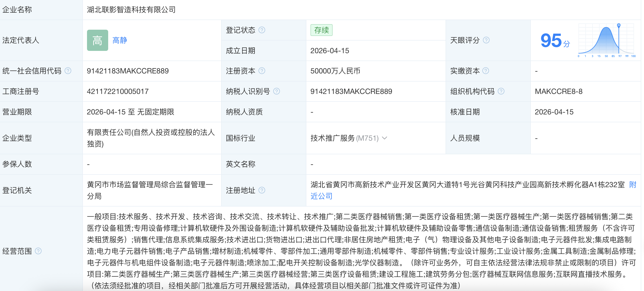Click the help icon beside 经营范围
This screenshot has height=291, width=644.
point(39,251)
